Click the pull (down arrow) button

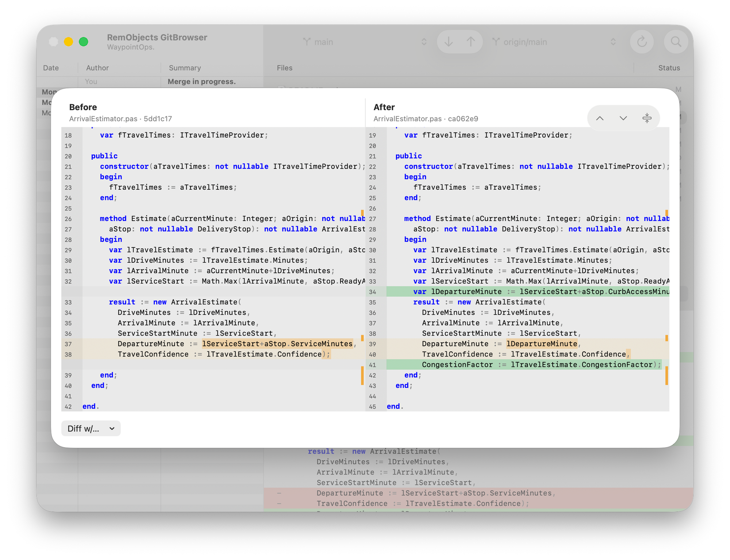449,42
